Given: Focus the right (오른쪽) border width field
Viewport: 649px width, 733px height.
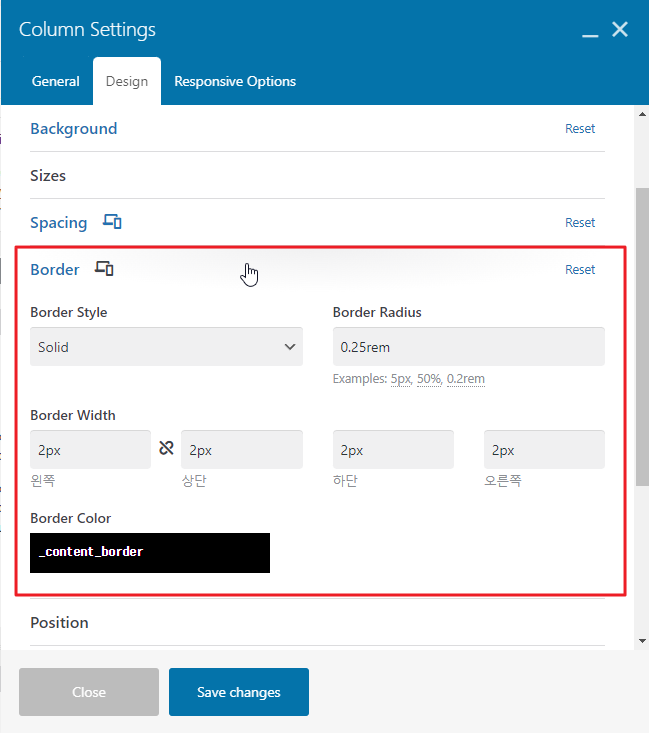Looking at the screenshot, I should click(x=544, y=450).
